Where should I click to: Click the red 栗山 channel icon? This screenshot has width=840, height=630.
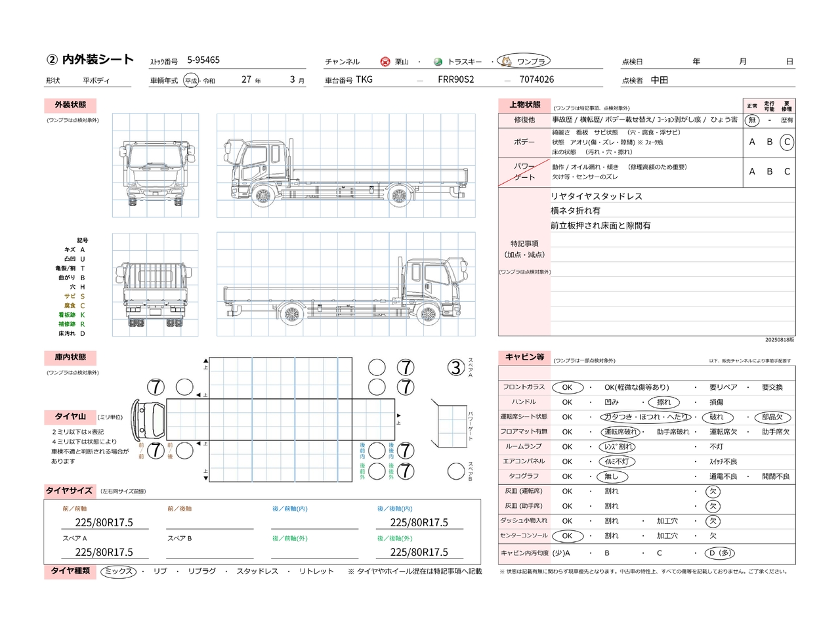click(x=385, y=62)
